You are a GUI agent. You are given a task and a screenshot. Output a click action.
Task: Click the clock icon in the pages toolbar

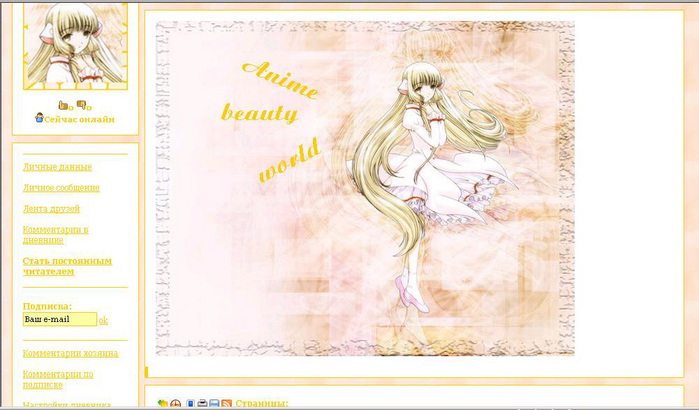click(176, 403)
